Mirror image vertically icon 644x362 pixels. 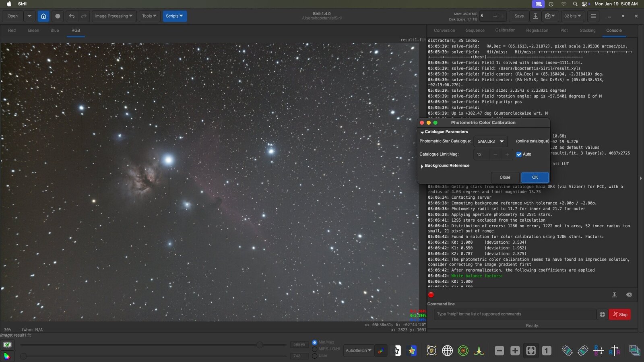click(614, 351)
